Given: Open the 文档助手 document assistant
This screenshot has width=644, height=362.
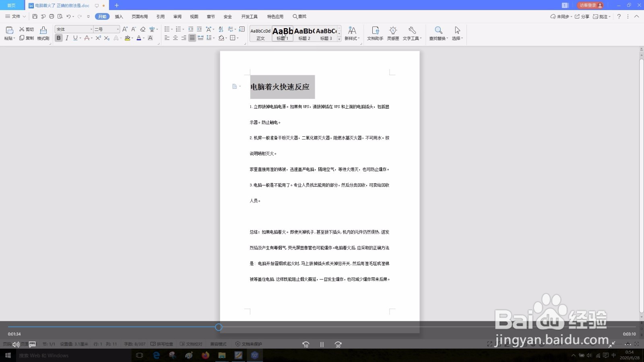Looking at the screenshot, I should (x=375, y=33).
